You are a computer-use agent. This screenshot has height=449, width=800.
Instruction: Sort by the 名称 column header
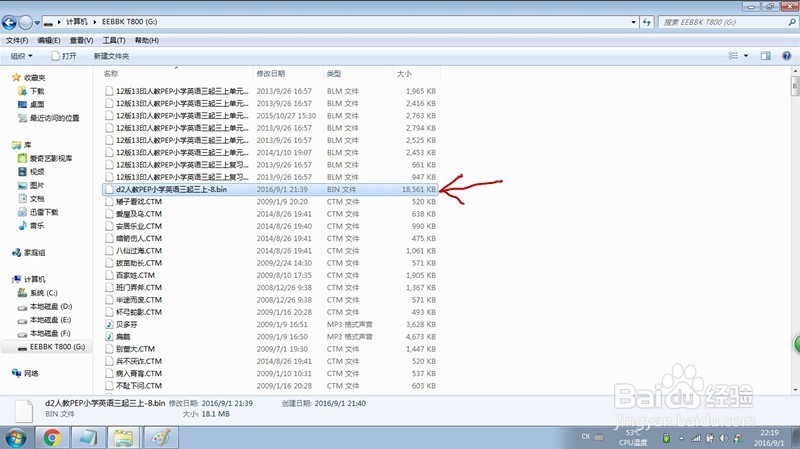click(176, 73)
